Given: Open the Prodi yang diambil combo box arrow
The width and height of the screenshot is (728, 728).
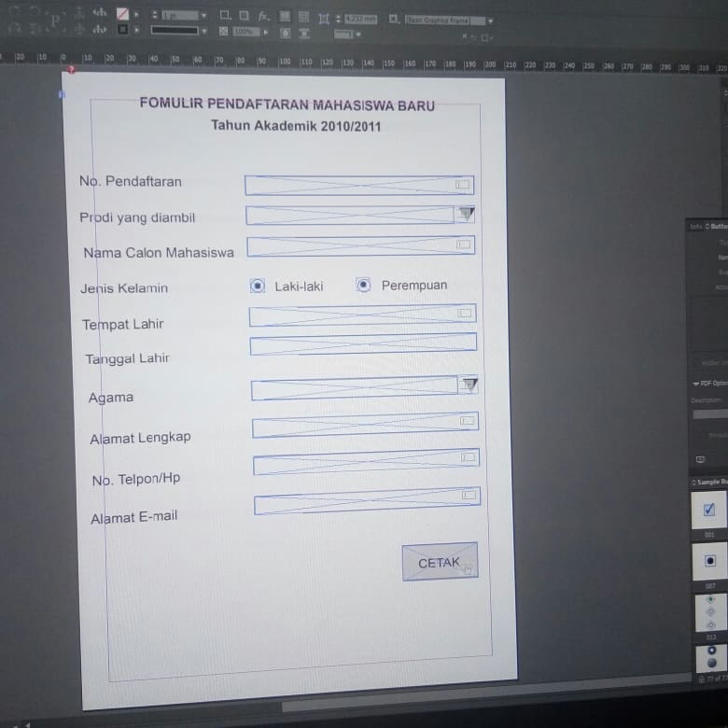Looking at the screenshot, I should [466, 214].
